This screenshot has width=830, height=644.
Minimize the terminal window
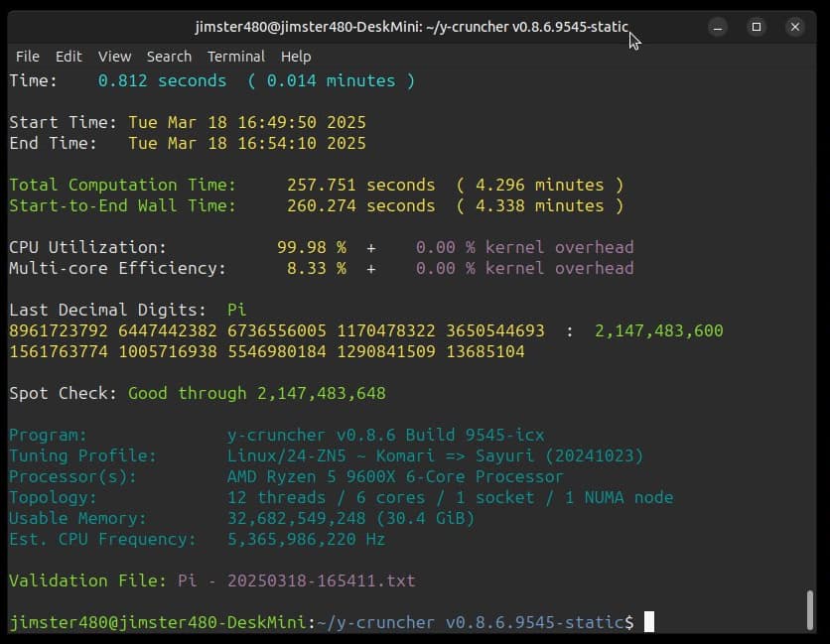(x=719, y=27)
